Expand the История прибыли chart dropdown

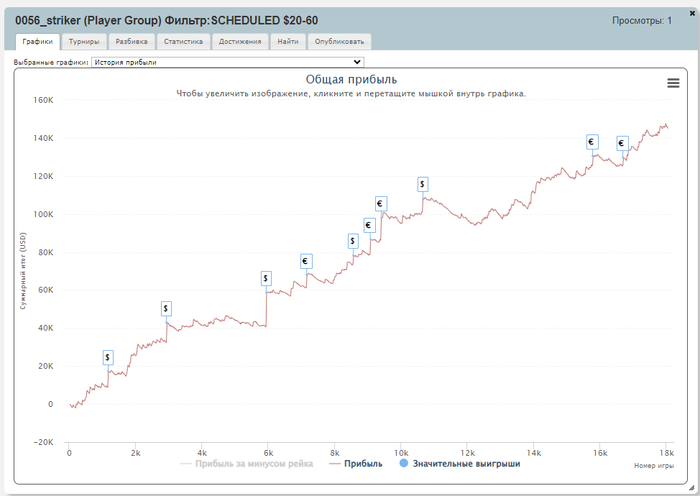click(x=228, y=62)
